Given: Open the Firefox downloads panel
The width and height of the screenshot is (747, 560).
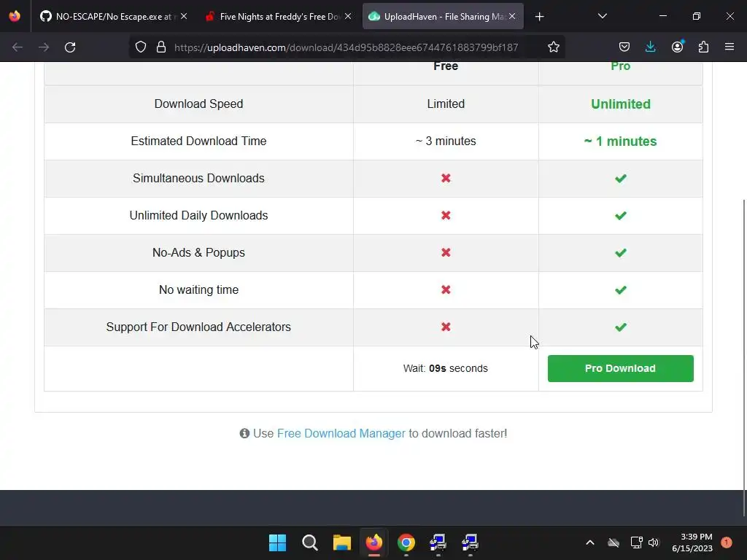Looking at the screenshot, I should [x=650, y=47].
